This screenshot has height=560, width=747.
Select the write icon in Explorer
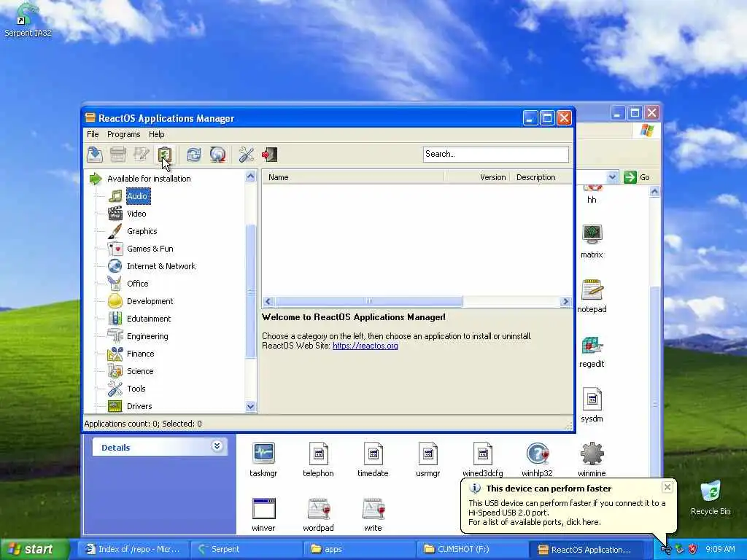[373, 515]
